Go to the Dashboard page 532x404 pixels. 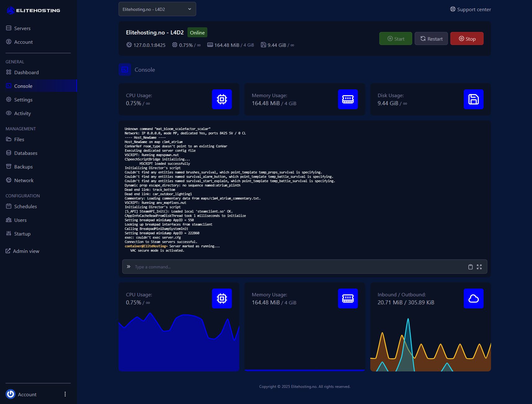[x=26, y=72]
